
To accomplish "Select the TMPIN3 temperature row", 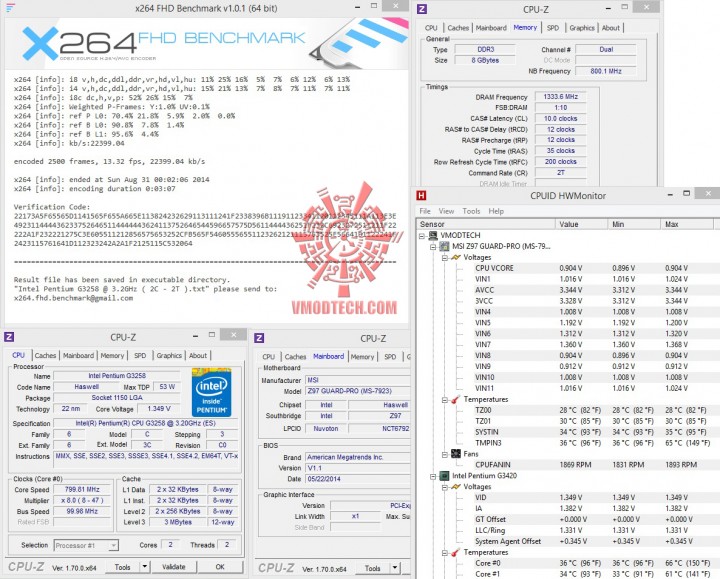I will point(595,443).
